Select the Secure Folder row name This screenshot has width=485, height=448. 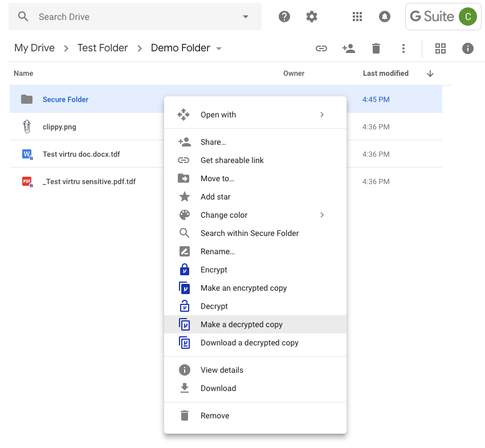(x=66, y=99)
